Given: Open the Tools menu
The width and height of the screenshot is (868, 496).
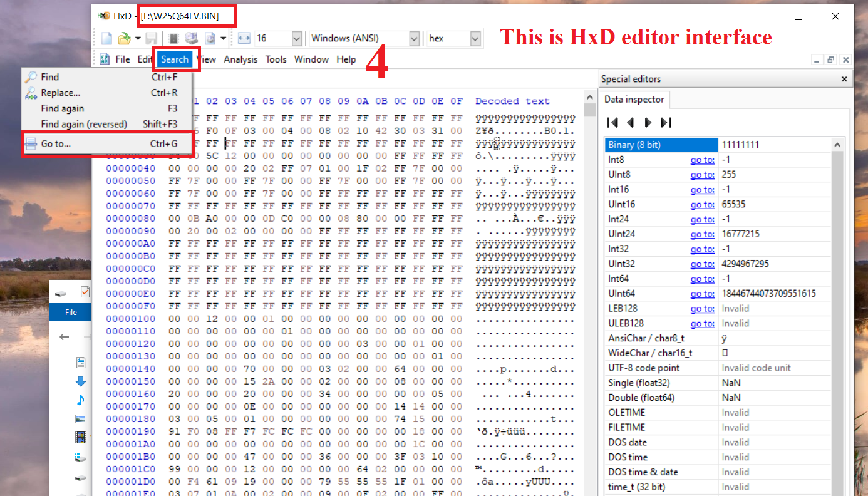Looking at the screenshot, I should coord(276,59).
